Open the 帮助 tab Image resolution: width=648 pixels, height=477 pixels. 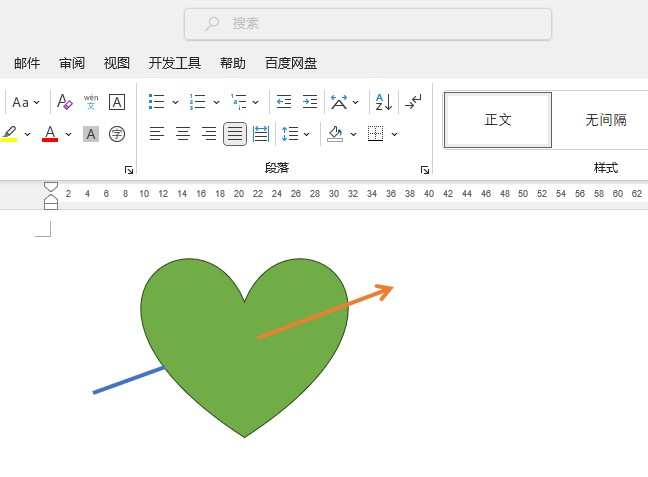click(233, 63)
